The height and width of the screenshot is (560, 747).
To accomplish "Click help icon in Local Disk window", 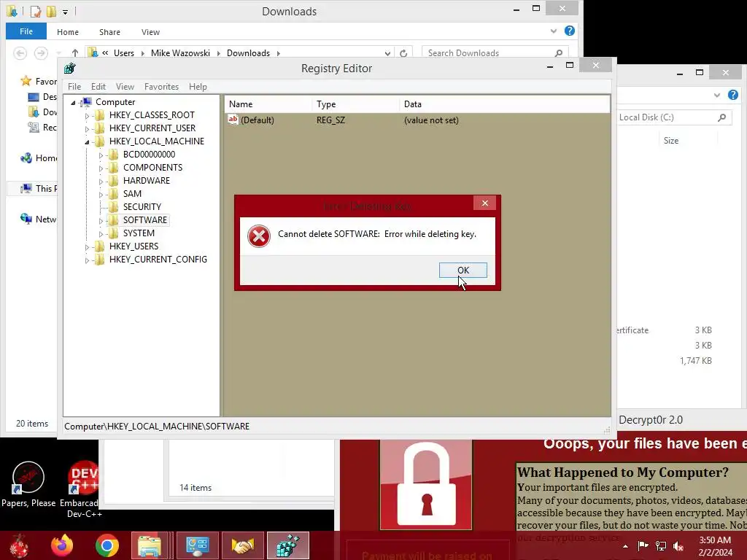I will pyautogui.click(x=732, y=95).
